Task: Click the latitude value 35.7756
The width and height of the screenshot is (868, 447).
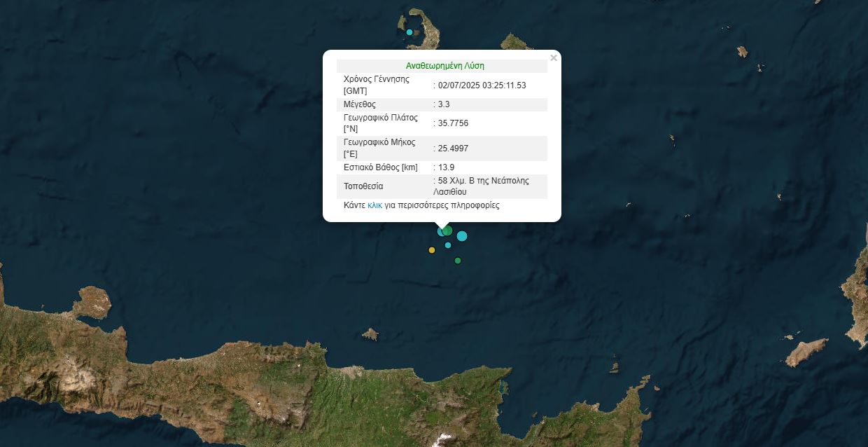Action: (x=453, y=123)
